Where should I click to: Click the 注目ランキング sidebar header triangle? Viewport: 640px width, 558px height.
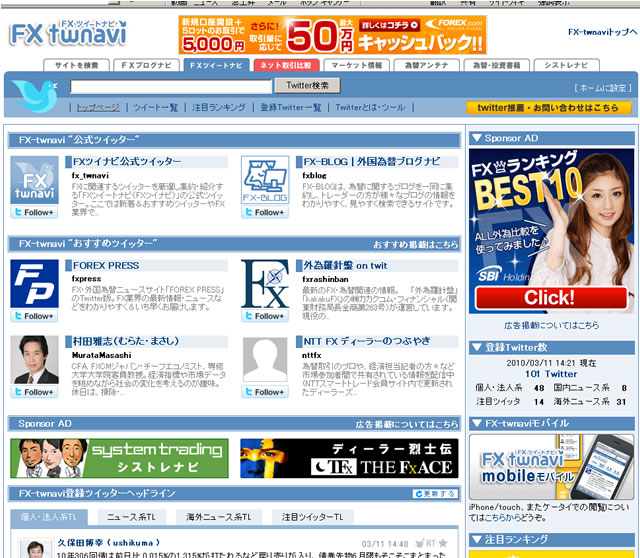476,540
